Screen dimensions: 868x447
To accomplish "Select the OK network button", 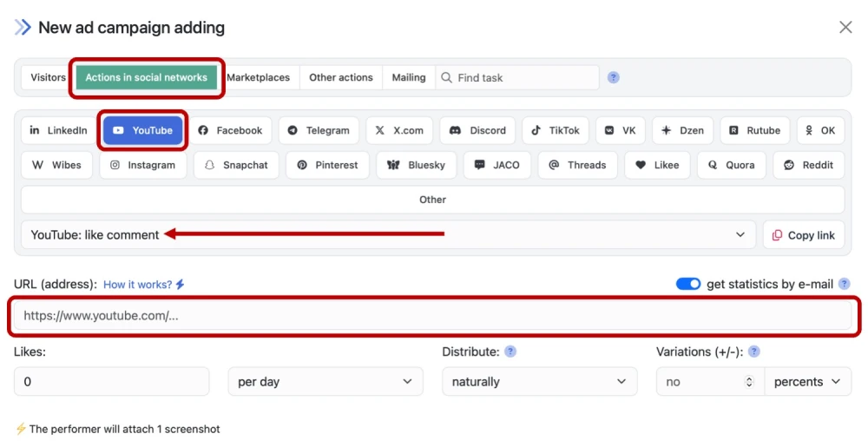I will 821,130.
